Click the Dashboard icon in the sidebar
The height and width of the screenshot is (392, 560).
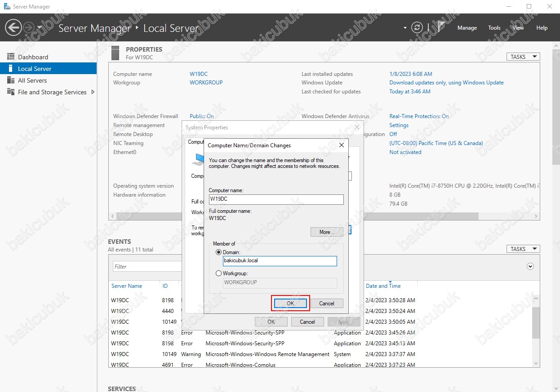(11, 57)
